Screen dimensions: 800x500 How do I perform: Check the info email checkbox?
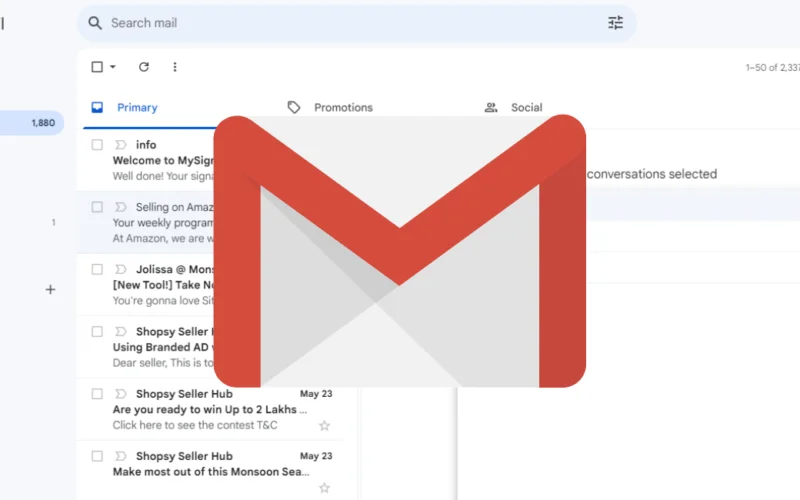click(97, 145)
